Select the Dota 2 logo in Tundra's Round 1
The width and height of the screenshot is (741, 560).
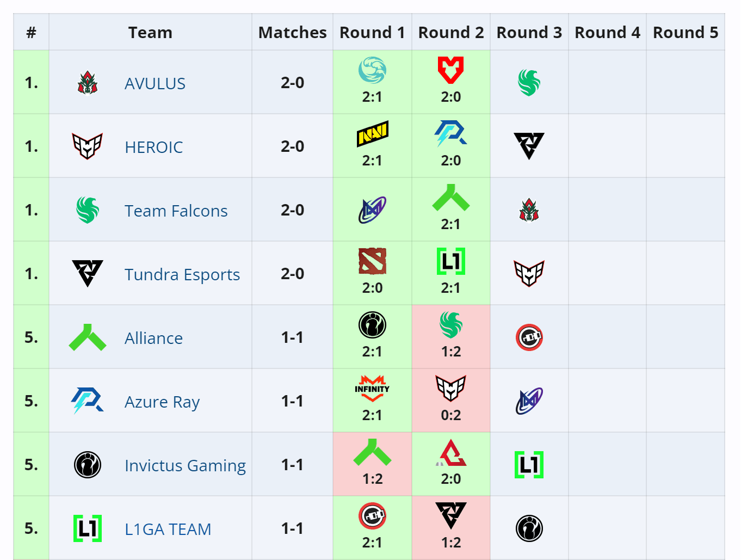click(x=372, y=261)
